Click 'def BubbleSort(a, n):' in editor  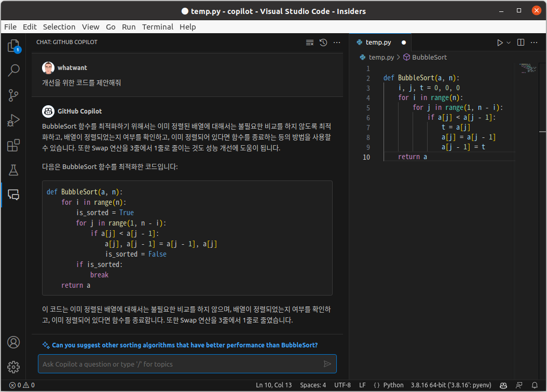(421, 78)
